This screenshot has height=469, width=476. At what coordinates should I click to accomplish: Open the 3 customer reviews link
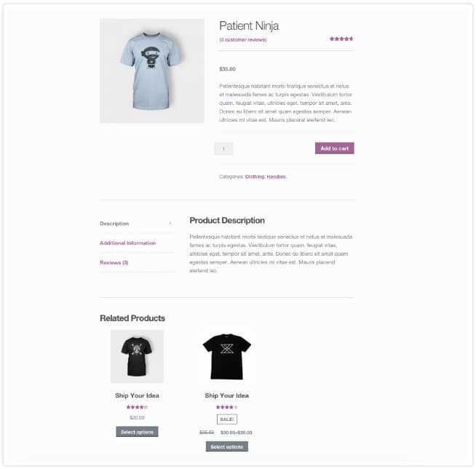point(243,40)
